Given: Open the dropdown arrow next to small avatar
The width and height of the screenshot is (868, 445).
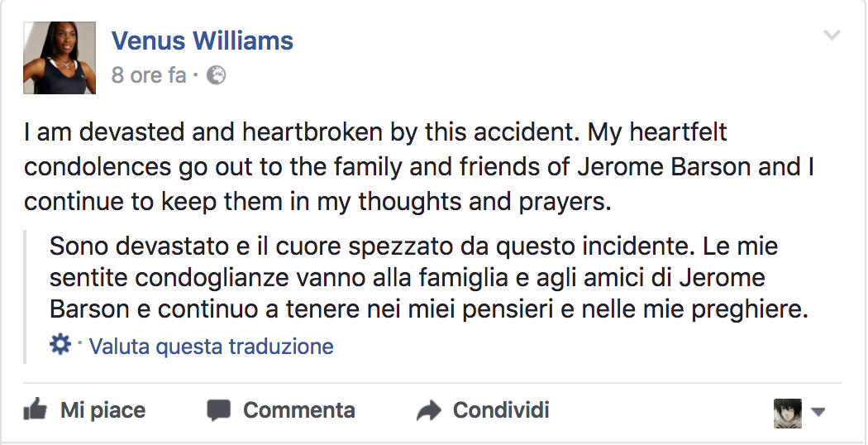Looking at the screenshot, I should 818,412.
